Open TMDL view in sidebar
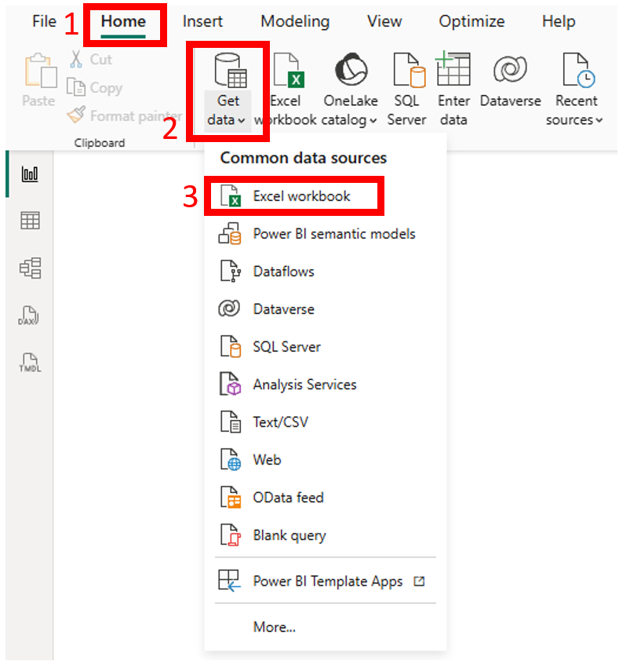 (x=30, y=363)
